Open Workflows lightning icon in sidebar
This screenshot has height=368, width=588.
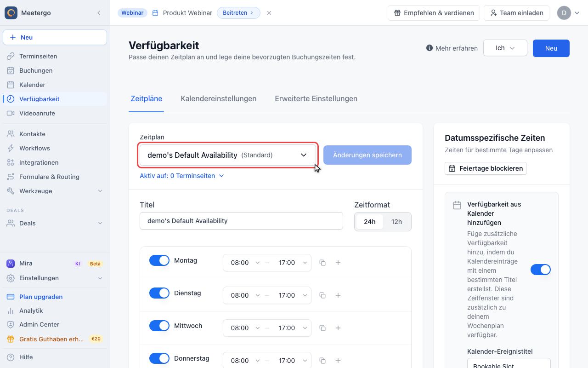11,148
